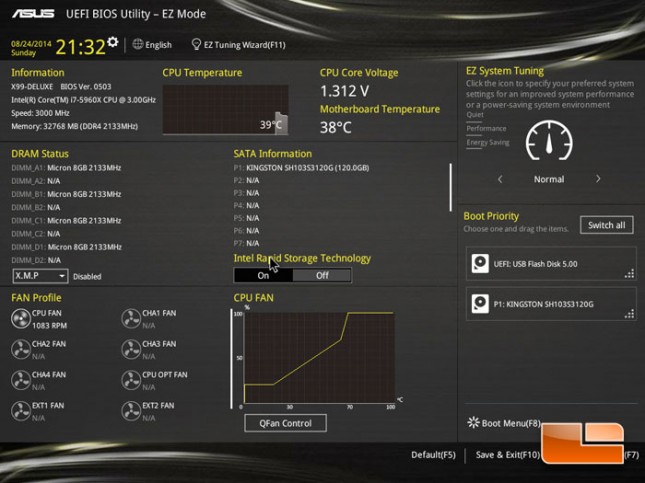Click the X.M.P Disabled status text

(x=87, y=276)
